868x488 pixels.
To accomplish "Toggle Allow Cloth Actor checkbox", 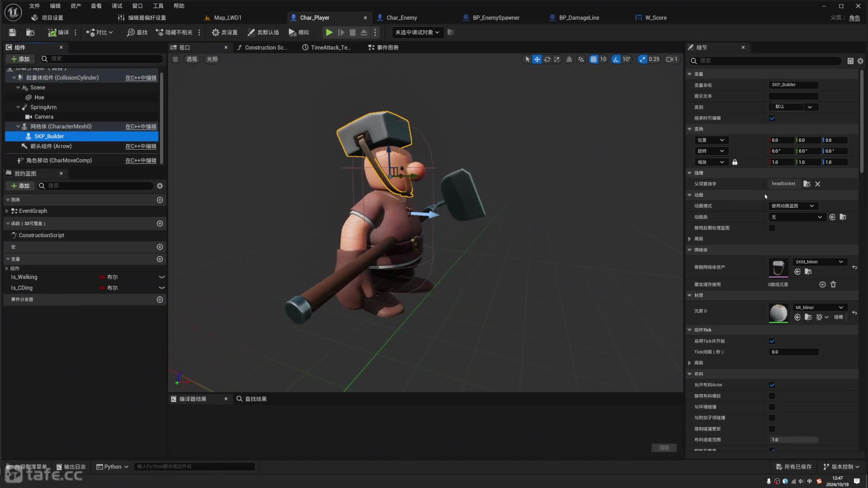I will [772, 385].
